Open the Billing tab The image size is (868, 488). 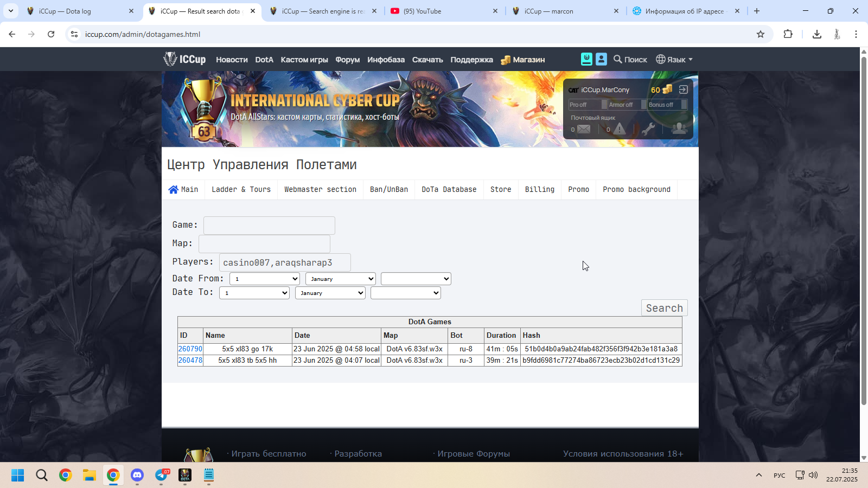540,189
